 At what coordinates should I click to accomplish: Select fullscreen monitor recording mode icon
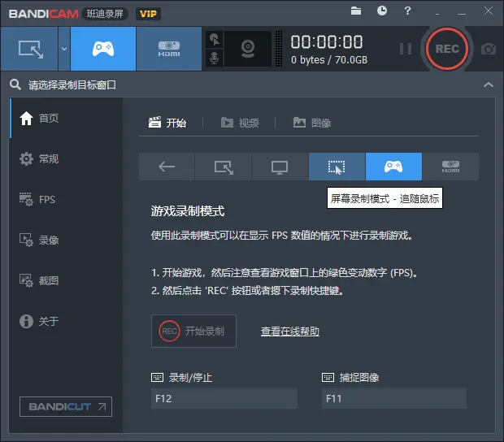pos(280,167)
